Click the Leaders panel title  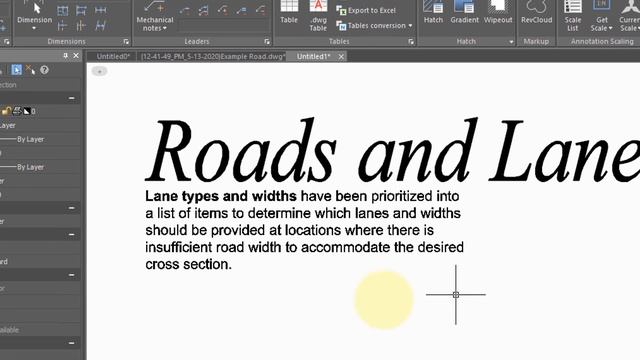[197, 41]
